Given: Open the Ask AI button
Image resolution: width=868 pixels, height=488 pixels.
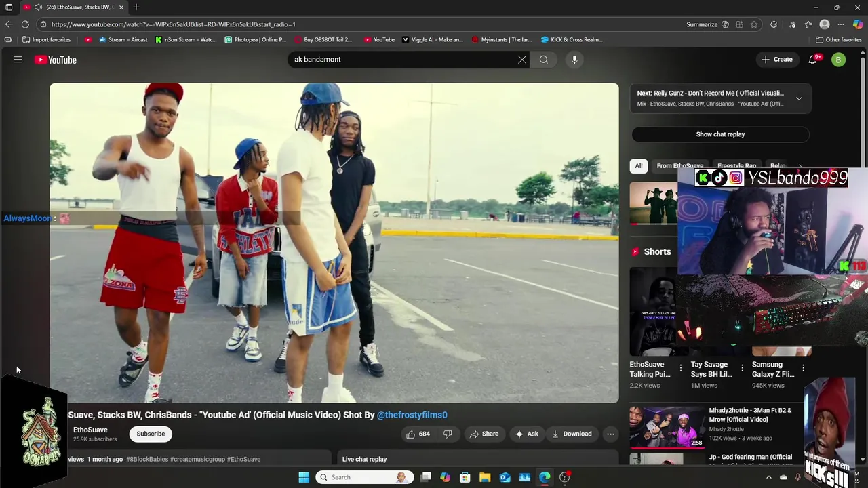Looking at the screenshot, I should (x=527, y=434).
